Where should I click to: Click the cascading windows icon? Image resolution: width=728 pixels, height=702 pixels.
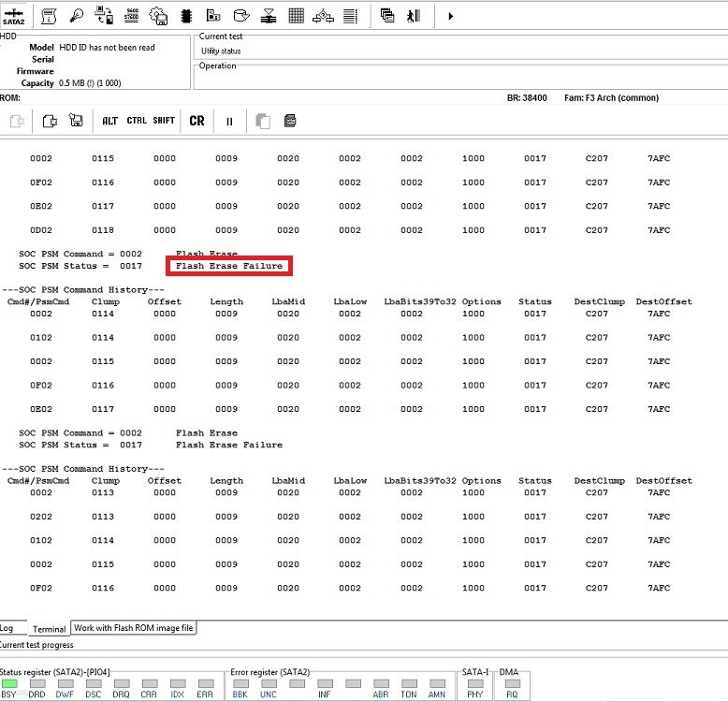[387, 16]
